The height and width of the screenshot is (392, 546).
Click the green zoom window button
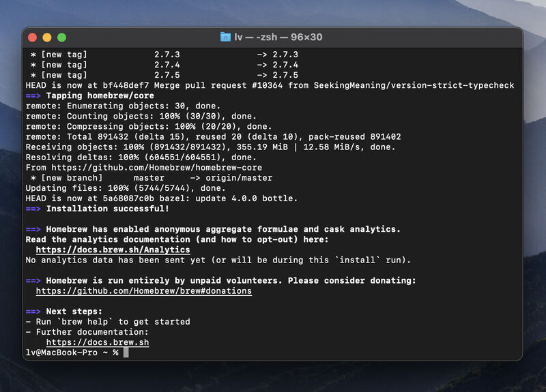click(61, 37)
